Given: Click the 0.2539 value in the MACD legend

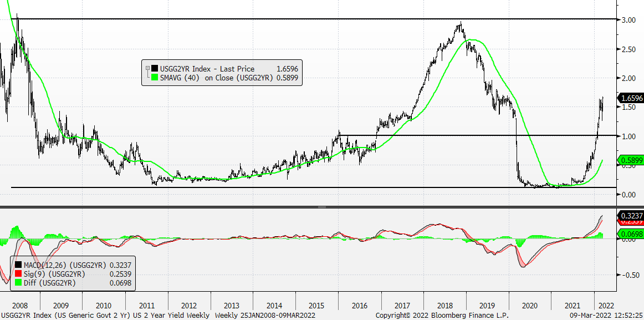Looking at the screenshot, I should (120, 273).
